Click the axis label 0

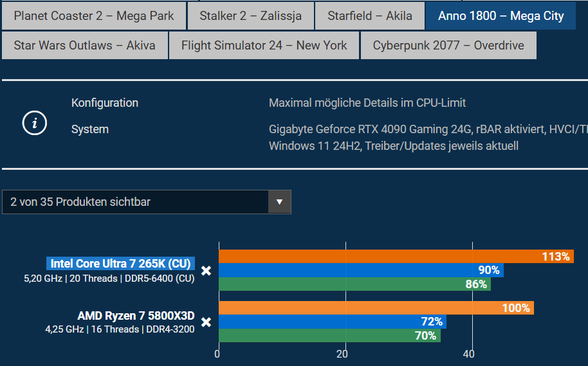tap(217, 354)
